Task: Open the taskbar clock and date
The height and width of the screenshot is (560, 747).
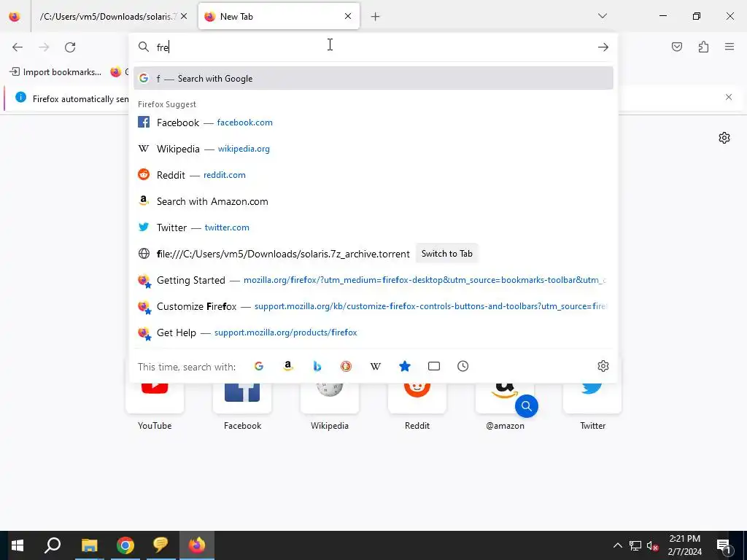Action: point(684,545)
